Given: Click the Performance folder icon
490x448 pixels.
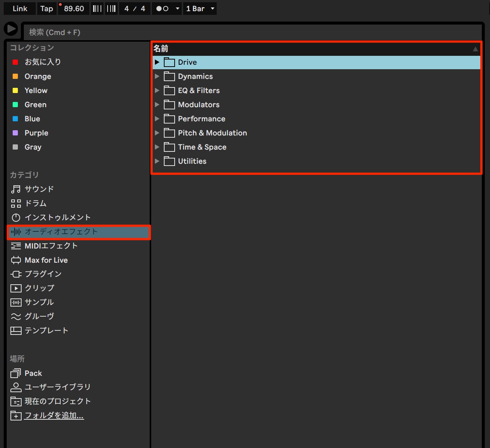Looking at the screenshot, I should click(x=169, y=119).
